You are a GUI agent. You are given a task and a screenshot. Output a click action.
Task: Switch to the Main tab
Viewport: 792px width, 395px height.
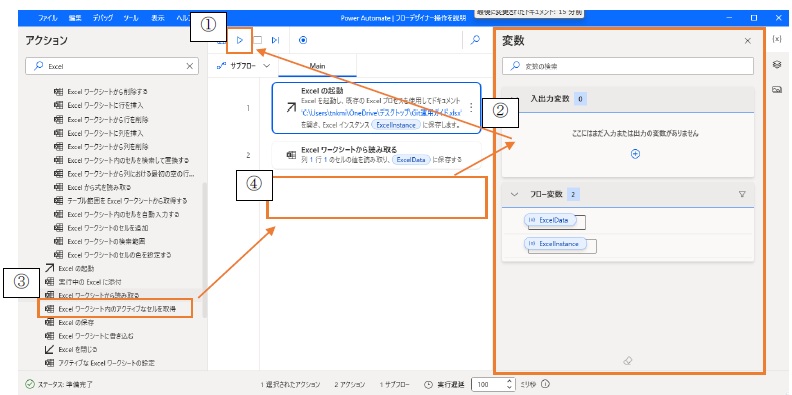click(317, 66)
